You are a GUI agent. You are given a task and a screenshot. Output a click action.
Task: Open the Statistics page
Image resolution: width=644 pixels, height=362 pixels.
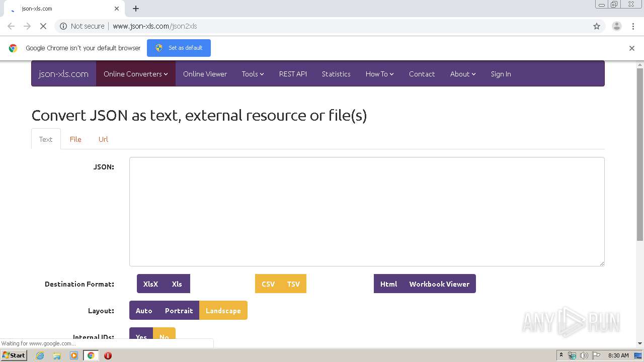[x=336, y=74]
